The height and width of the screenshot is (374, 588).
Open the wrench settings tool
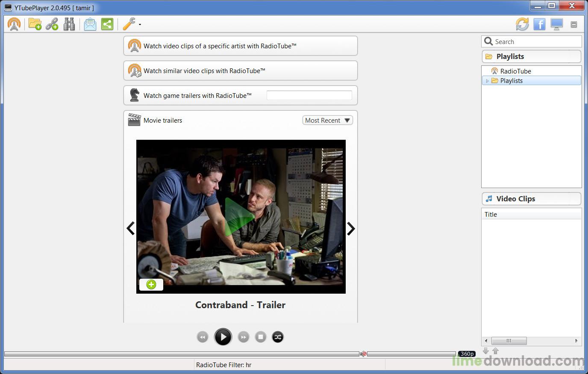tap(129, 24)
